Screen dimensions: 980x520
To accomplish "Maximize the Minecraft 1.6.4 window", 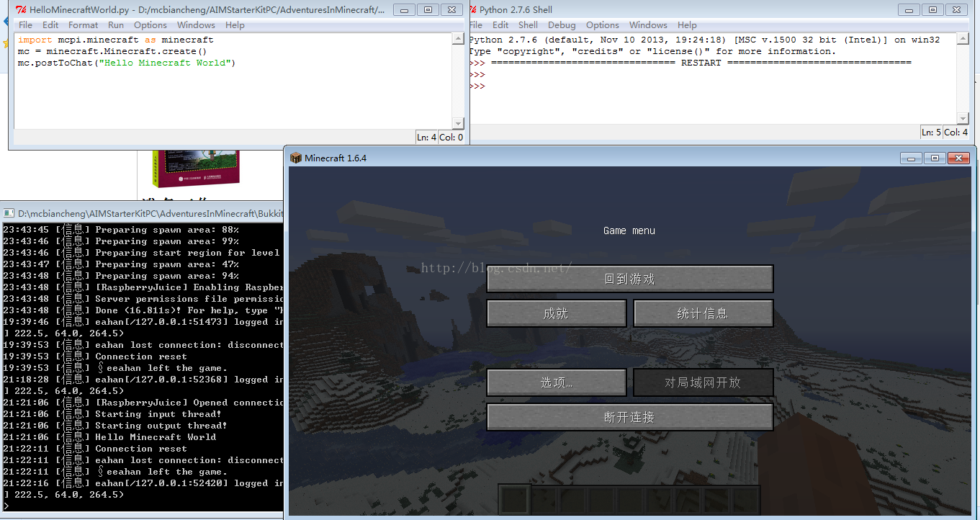I will point(935,158).
